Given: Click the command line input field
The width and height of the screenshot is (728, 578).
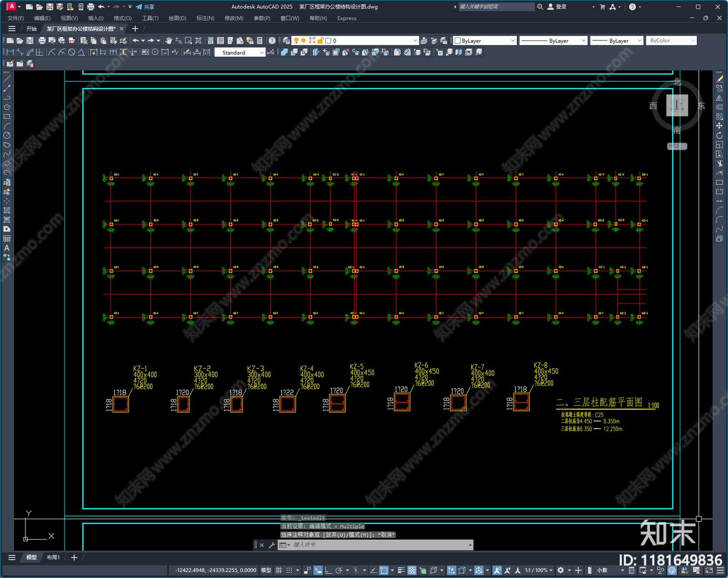Looking at the screenshot, I should [x=379, y=545].
